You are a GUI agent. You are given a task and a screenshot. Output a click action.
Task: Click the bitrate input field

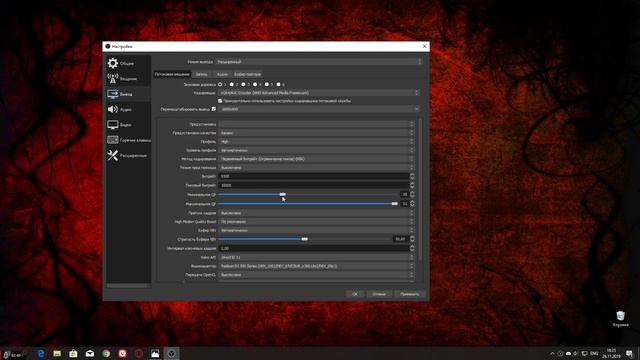coord(314,176)
